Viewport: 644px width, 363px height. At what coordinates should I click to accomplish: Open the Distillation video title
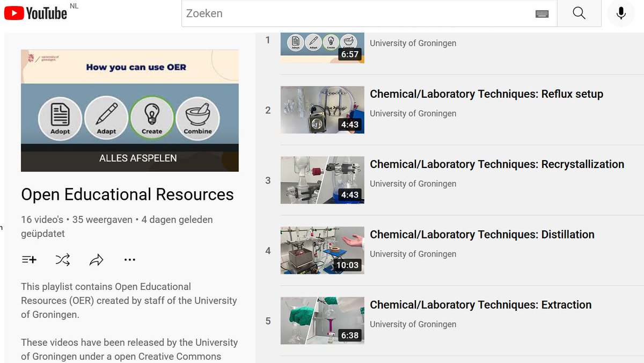point(482,234)
